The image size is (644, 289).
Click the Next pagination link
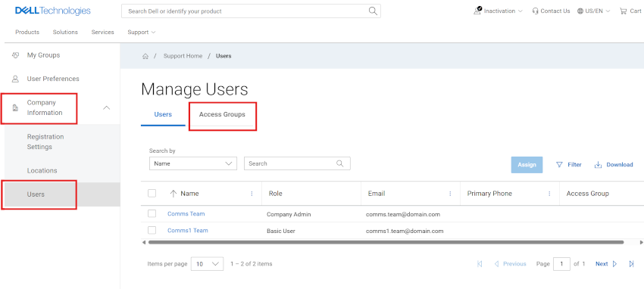click(x=602, y=264)
